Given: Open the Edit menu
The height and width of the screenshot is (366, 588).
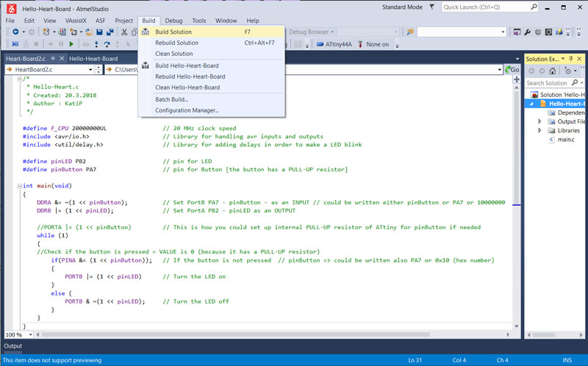Looking at the screenshot, I should pyautogui.click(x=29, y=21).
